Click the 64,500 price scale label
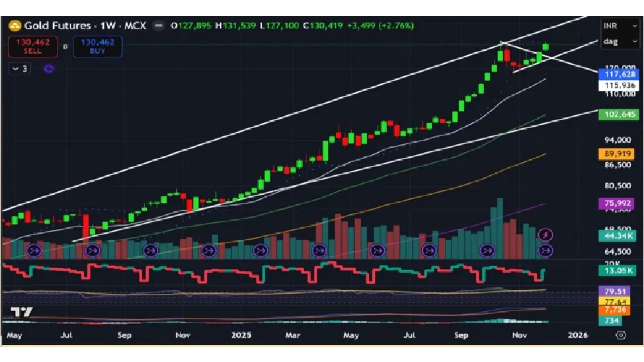Screen dimensions: 644x362 [x=618, y=251]
